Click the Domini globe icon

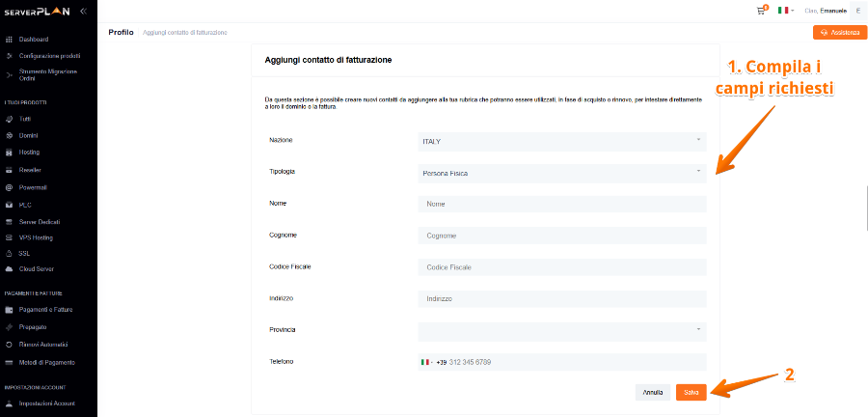(9, 135)
